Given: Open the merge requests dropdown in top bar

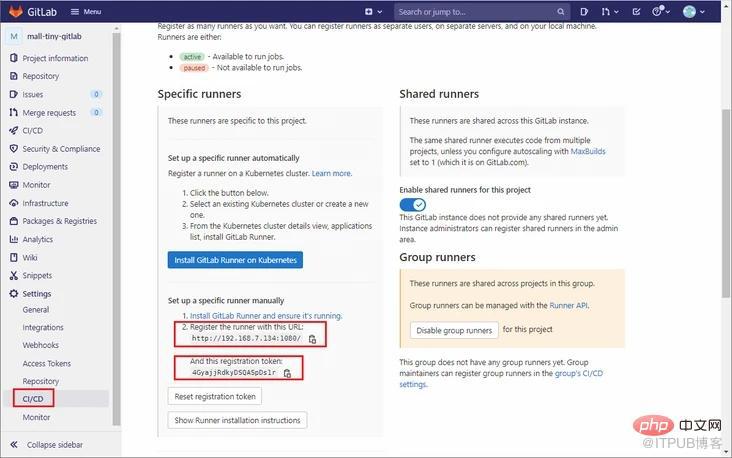Looking at the screenshot, I should pos(610,12).
